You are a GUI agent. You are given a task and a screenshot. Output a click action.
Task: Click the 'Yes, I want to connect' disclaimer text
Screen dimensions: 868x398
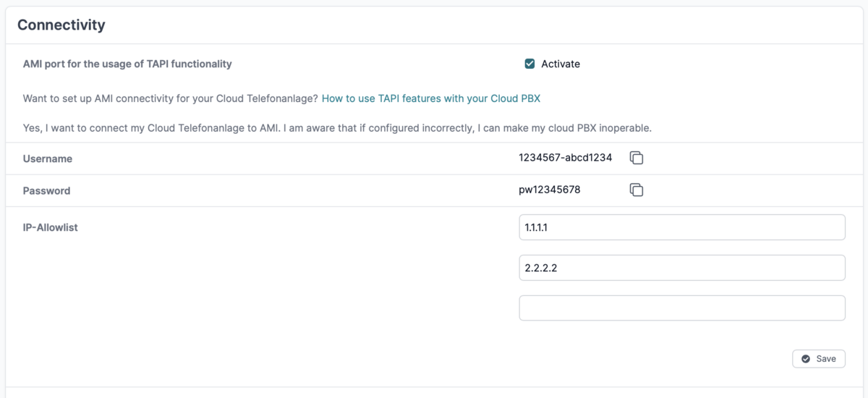338,128
